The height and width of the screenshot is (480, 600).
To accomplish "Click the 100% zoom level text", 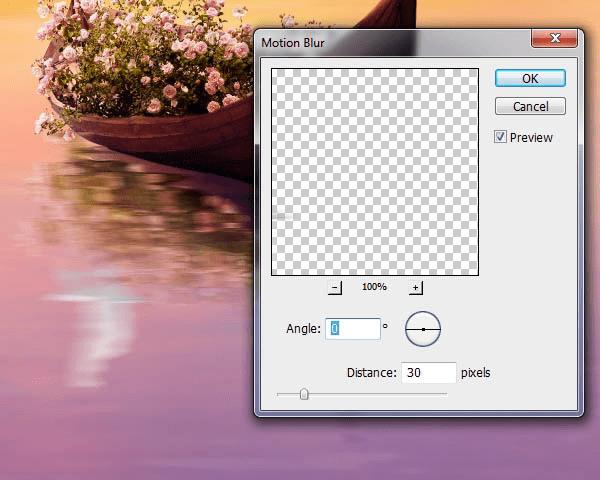I will click(374, 287).
